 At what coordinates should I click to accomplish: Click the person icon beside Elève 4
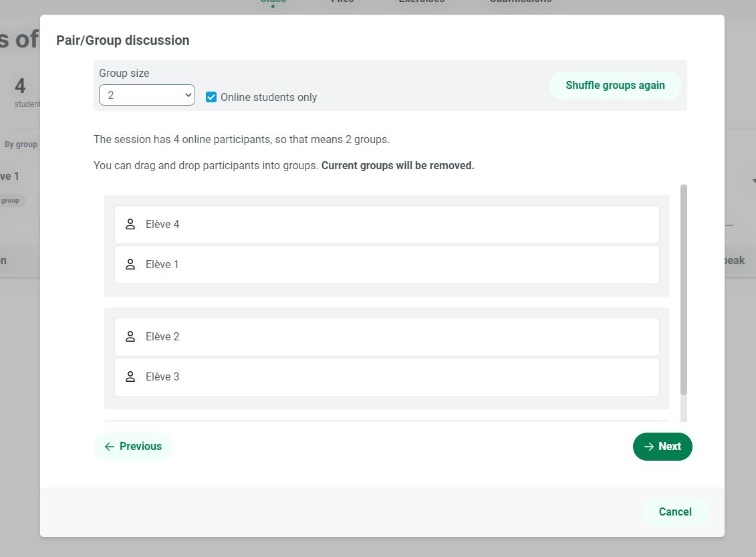coord(130,225)
